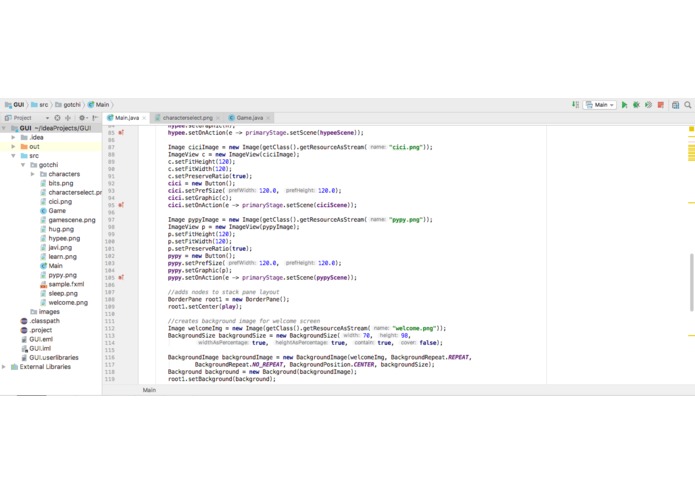This screenshot has height=494, width=695.
Task: Open the Main class in tree
Action: coord(51,266)
